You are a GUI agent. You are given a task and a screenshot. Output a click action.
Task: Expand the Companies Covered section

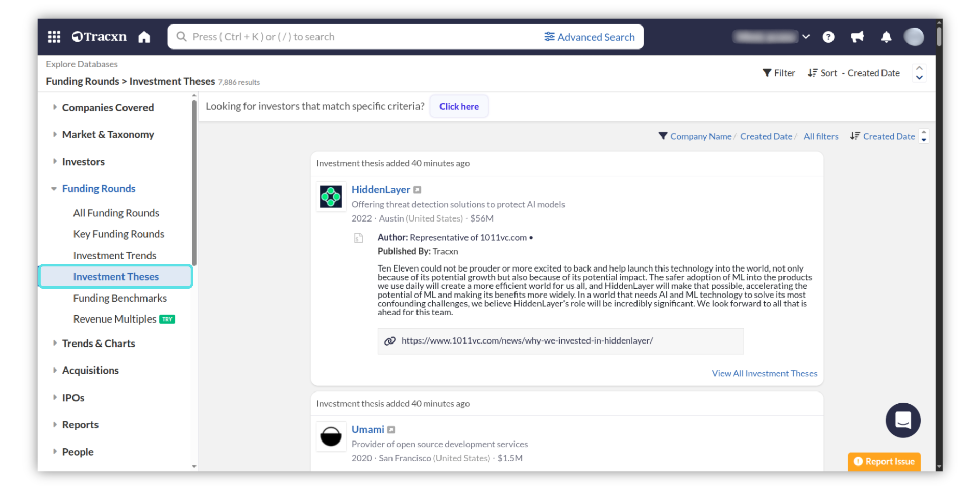point(55,107)
